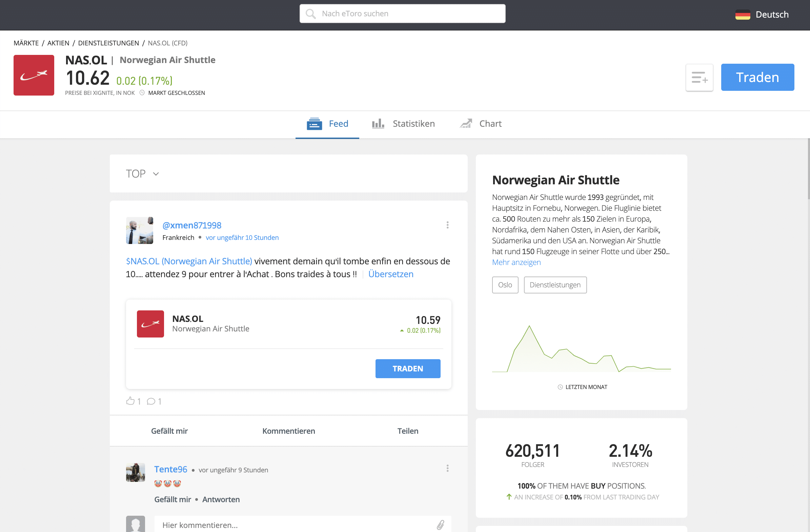The image size is (810, 532).
Task: Click the big Traden button in header
Action: click(757, 78)
